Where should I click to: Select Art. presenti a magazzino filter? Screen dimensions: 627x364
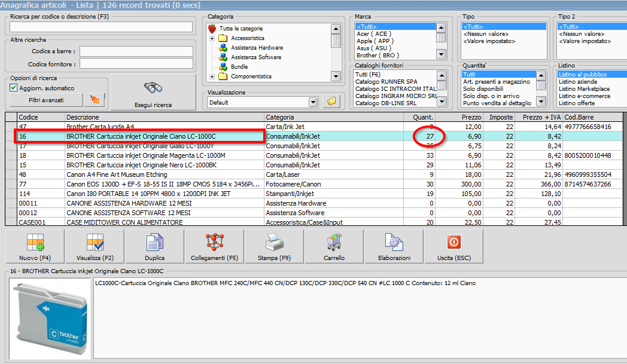(496, 81)
